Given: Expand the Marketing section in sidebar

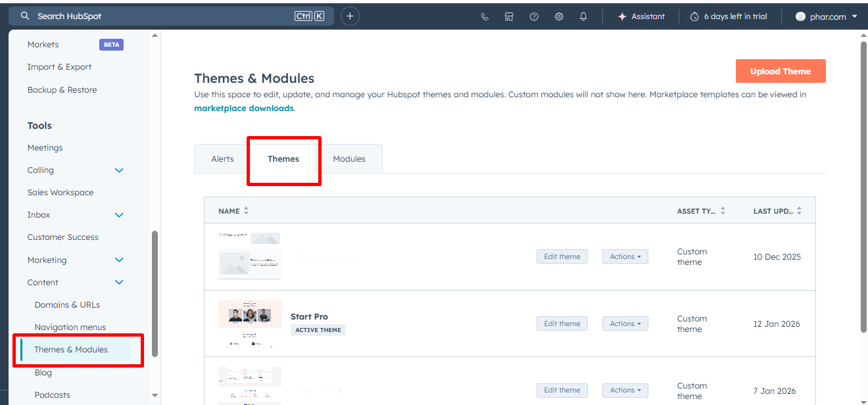Looking at the screenshot, I should (x=119, y=260).
